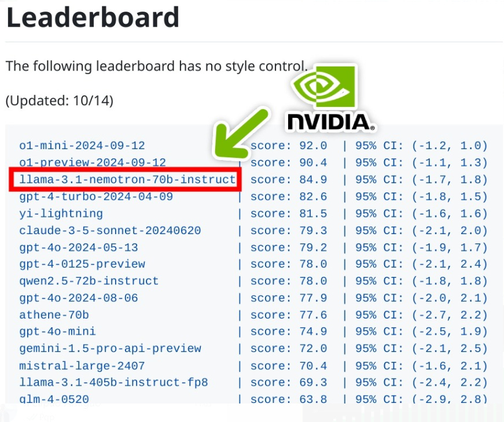Screen dimensions: 504x422
Task: Click the "95% CI: (-1.8, 1.8)" interval for qwen2.5-72b-instruct
Action: point(421,281)
